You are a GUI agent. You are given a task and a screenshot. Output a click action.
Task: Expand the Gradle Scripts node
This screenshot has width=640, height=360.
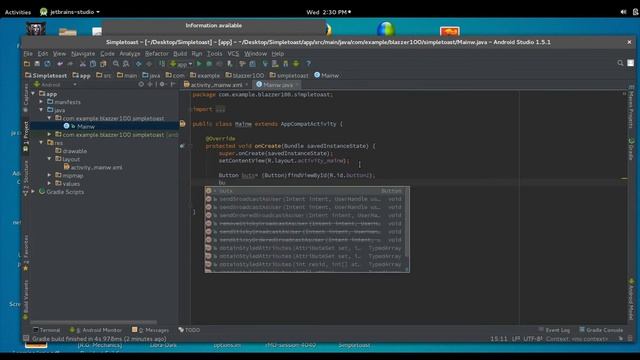pyautogui.click(x=33, y=191)
